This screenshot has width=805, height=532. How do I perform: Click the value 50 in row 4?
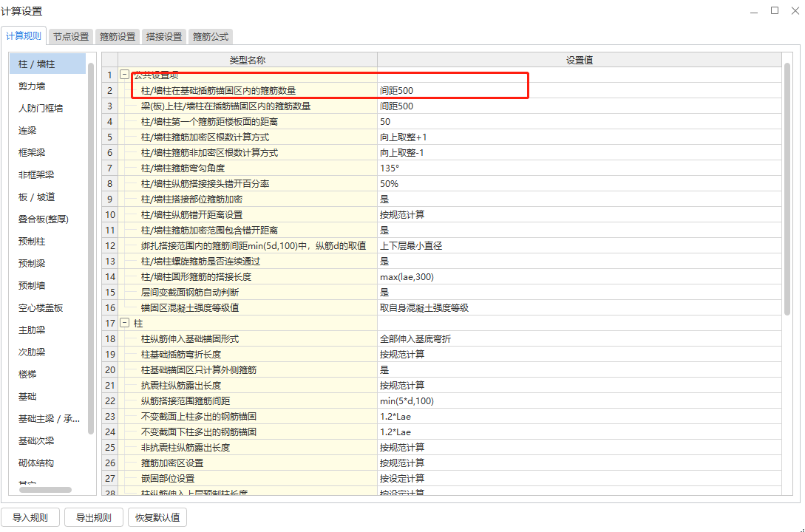pyautogui.click(x=580, y=122)
